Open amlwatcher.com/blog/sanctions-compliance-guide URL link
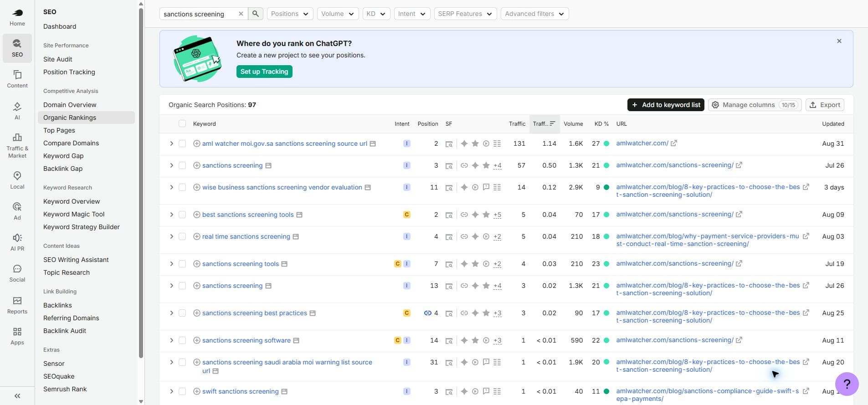This screenshot has width=868, height=405. point(707,395)
